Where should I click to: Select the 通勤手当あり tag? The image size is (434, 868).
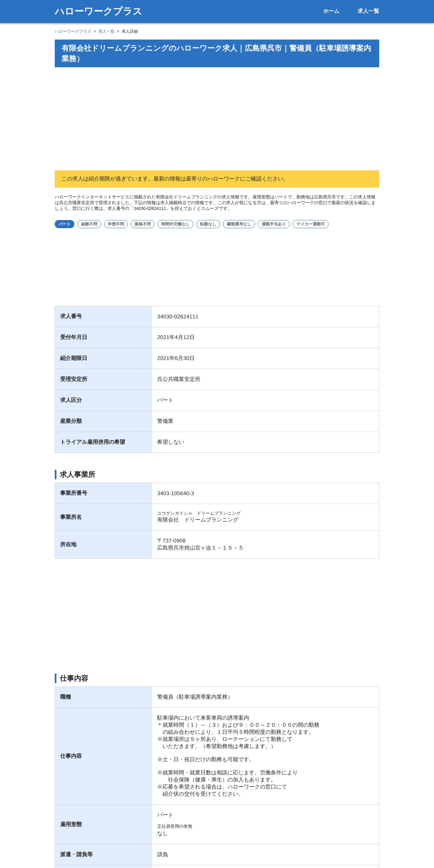(x=274, y=224)
